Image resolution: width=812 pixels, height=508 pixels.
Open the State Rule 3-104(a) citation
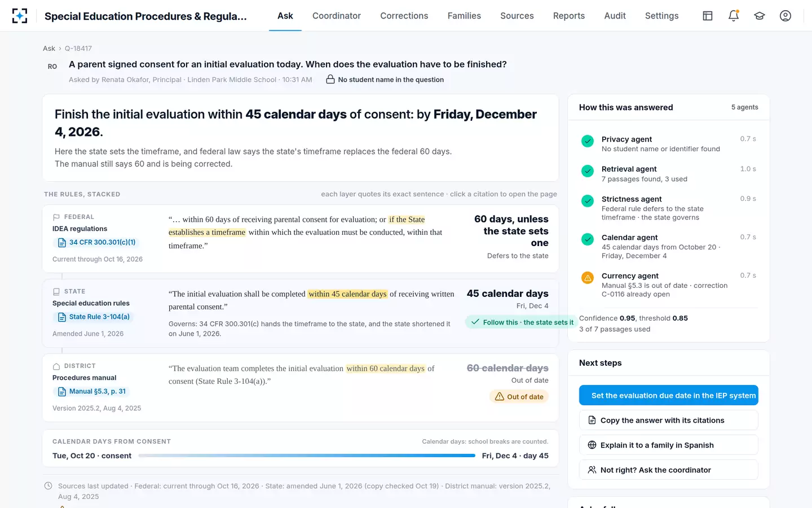click(x=94, y=317)
